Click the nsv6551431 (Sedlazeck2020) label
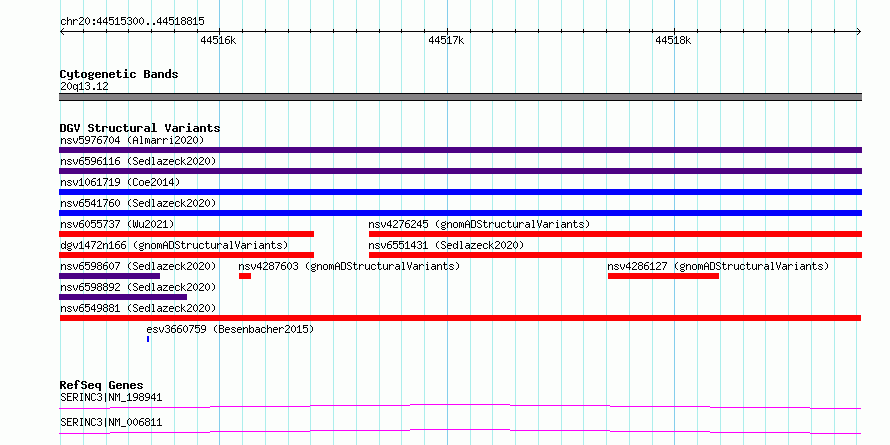The height and width of the screenshot is (445, 890). [446, 245]
